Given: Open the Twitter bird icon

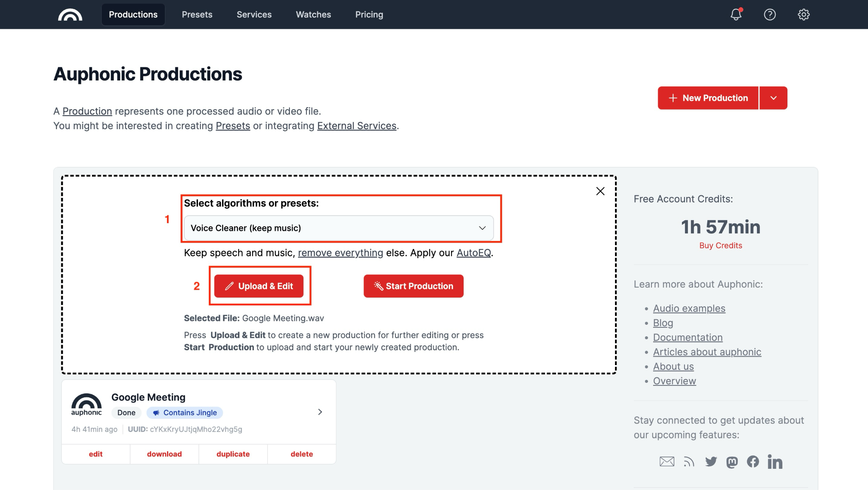Looking at the screenshot, I should pyautogui.click(x=711, y=462).
